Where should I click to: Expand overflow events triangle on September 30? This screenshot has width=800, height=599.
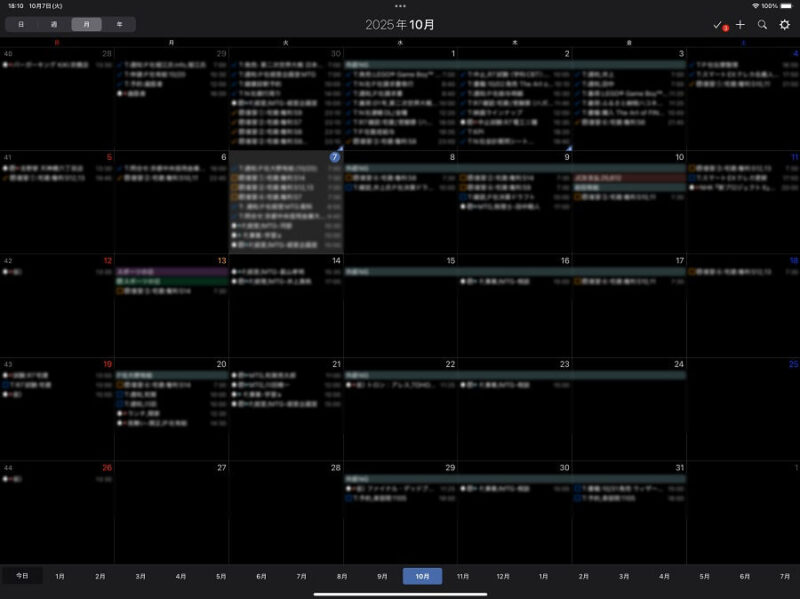click(x=339, y=146)
